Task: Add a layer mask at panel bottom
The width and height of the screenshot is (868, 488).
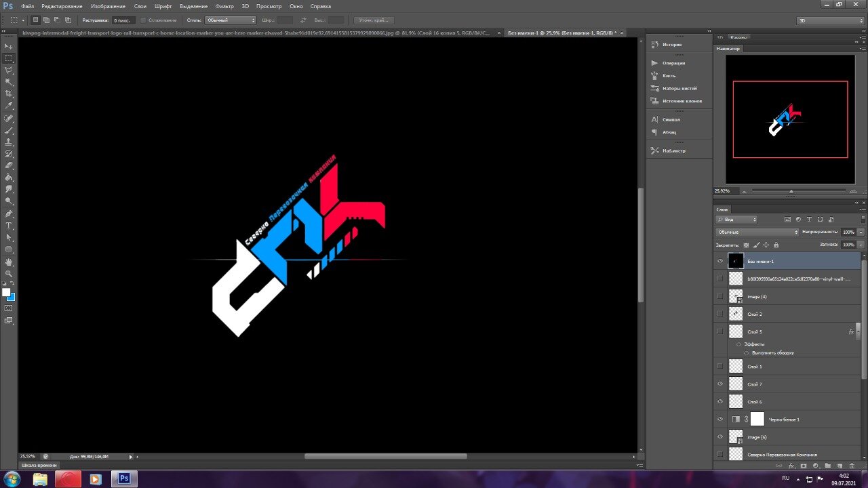Action: coord(804,466)
